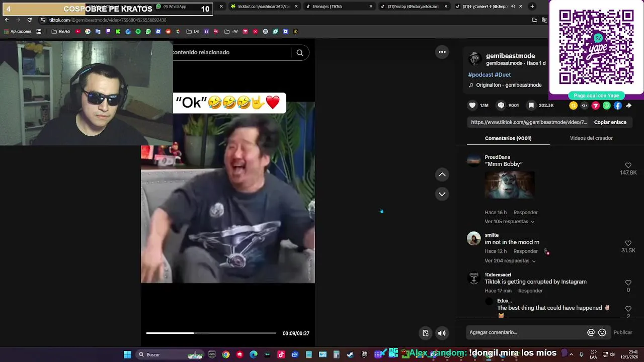
Task: Open gemibeastmode's profile name
Action: pos(510,56)
